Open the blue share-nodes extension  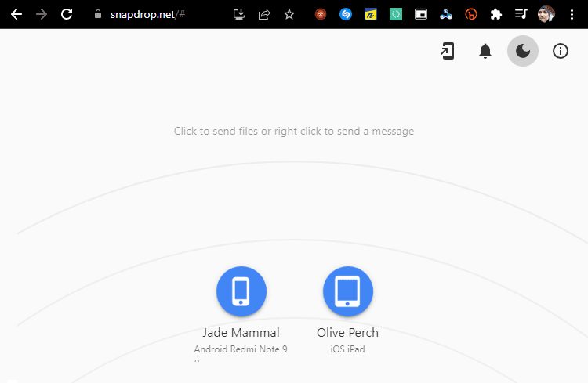pos(446,14)
